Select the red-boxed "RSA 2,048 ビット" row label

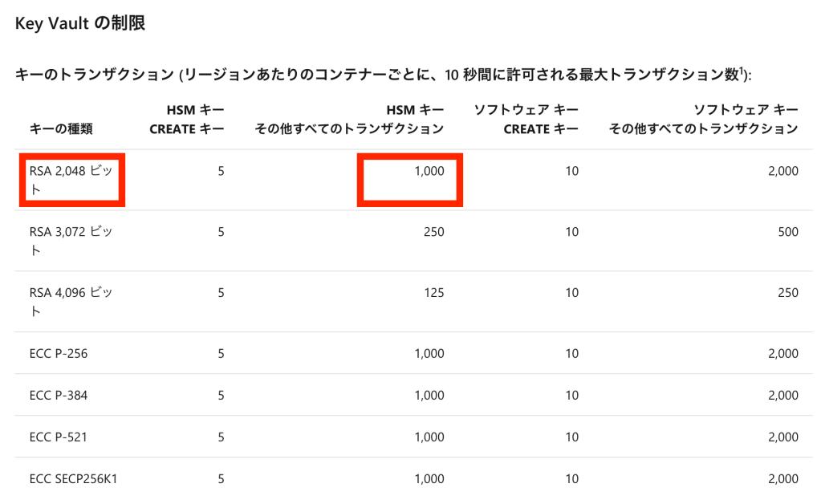(71, 181)
